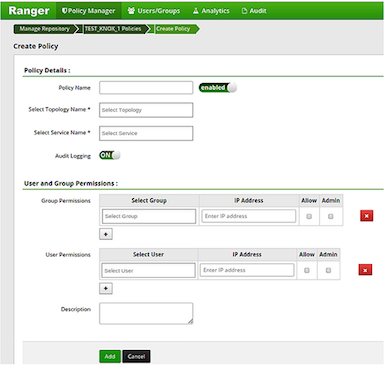The image size is (384, 365).
Task: Go to the Analytics tab
Action: pyautogui.click(x=211, y=11)
